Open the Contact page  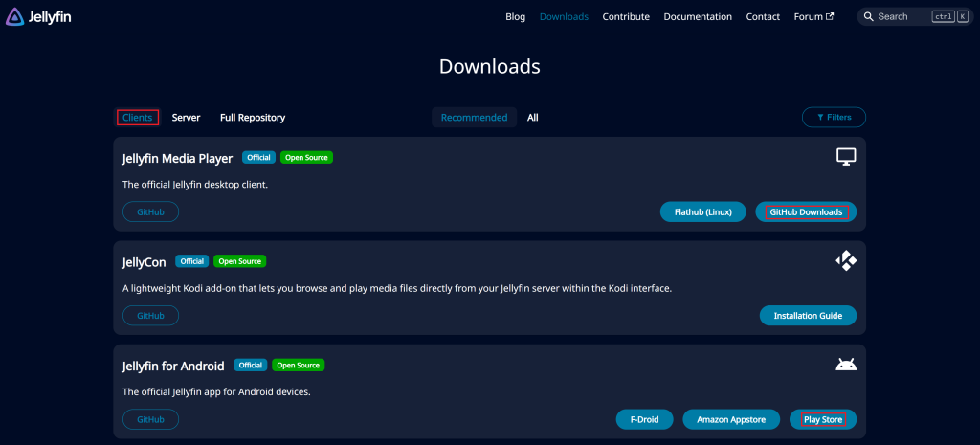point(763,17)
